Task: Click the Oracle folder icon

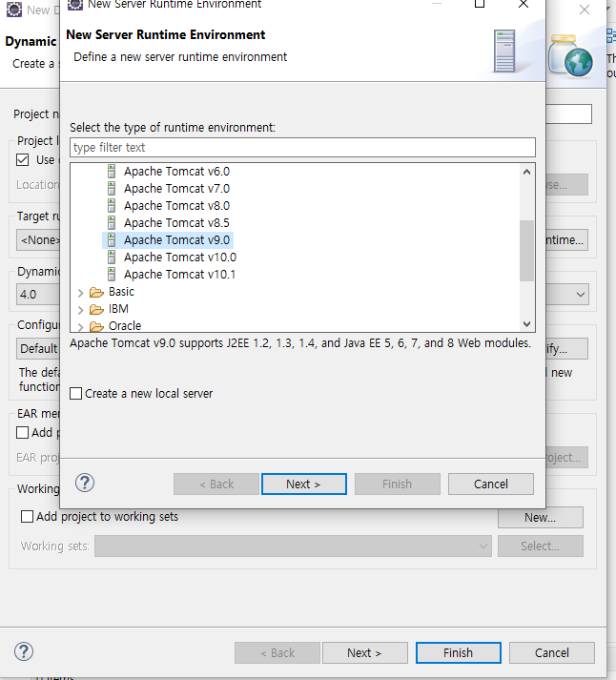Action: click(96, 326)
